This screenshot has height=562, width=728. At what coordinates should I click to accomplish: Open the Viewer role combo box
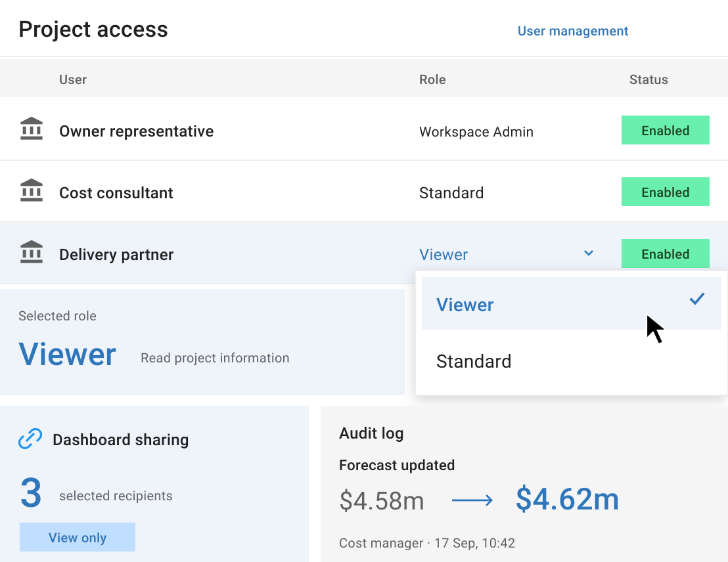point(507,254)
